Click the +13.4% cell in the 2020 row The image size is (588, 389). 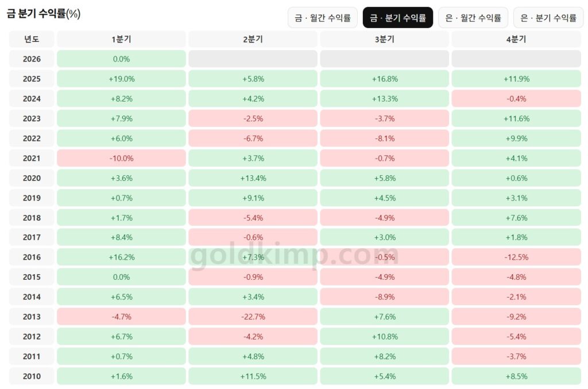coord(252,178)
